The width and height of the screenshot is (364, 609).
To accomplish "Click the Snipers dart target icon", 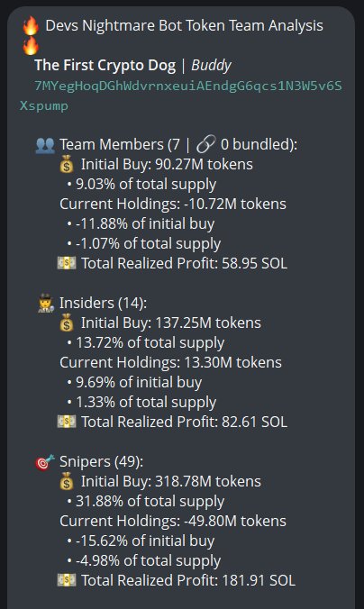I will point(45,462).
